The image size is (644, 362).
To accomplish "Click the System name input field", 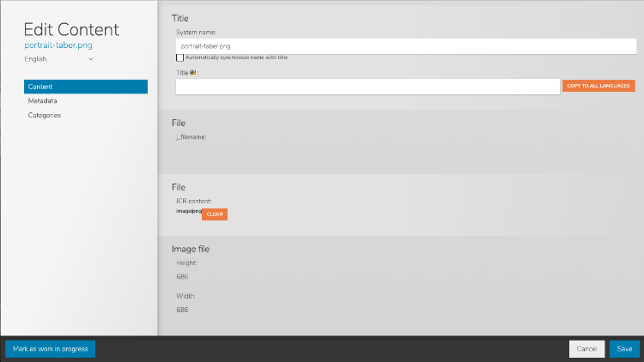I will 406,46.
